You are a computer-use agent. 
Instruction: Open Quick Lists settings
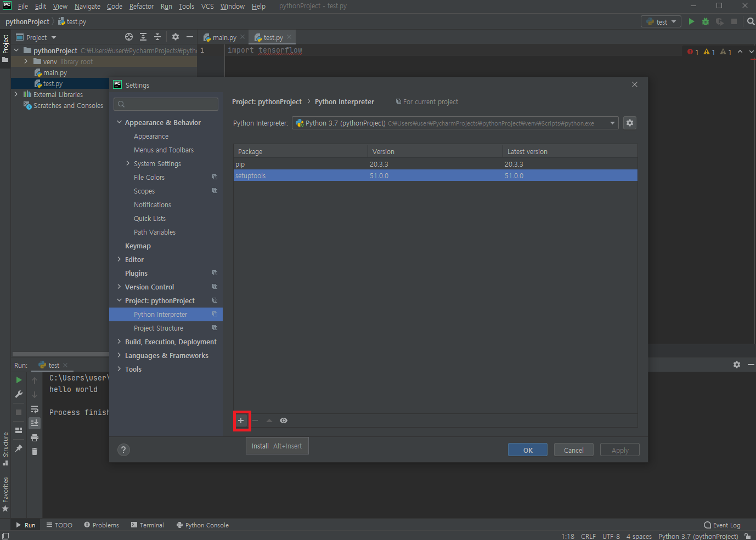tap(149, 218)
